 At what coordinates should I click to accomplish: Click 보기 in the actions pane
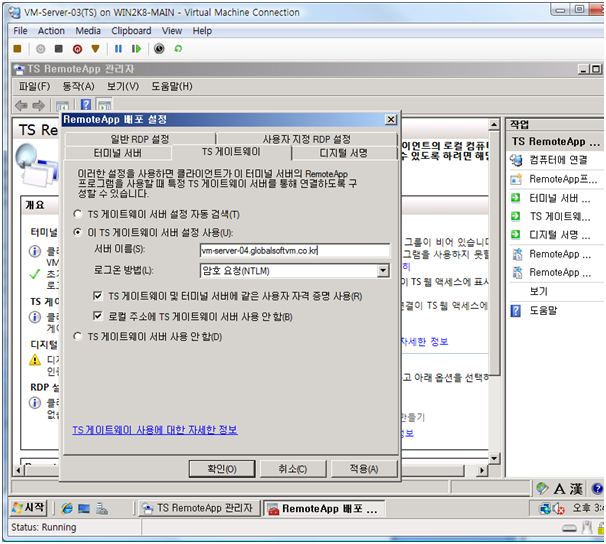coord(538,291)
